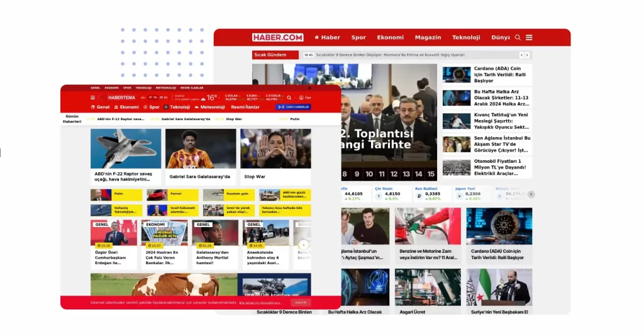The height and width of the screenshot is (334, 644).
Task: Open the yellow Ferrari news tile
Action: click(172, 195)
